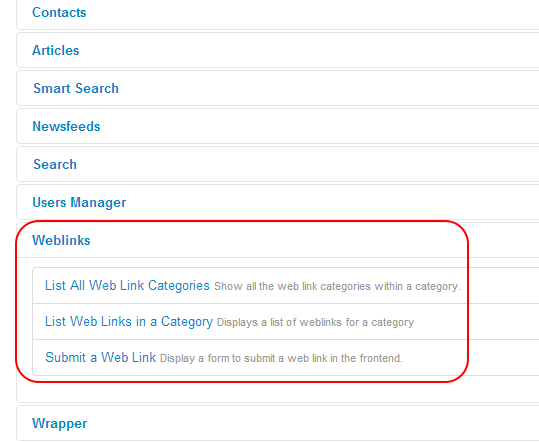Screen dimensions: 539x442
Task: Select List All Web Link Categories
Action: pos(127,286)
